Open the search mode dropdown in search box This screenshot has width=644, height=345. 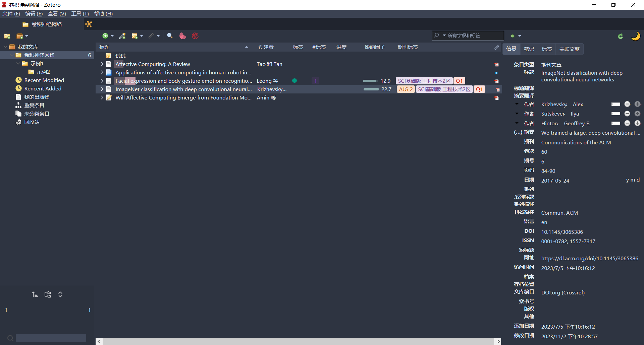444,36
